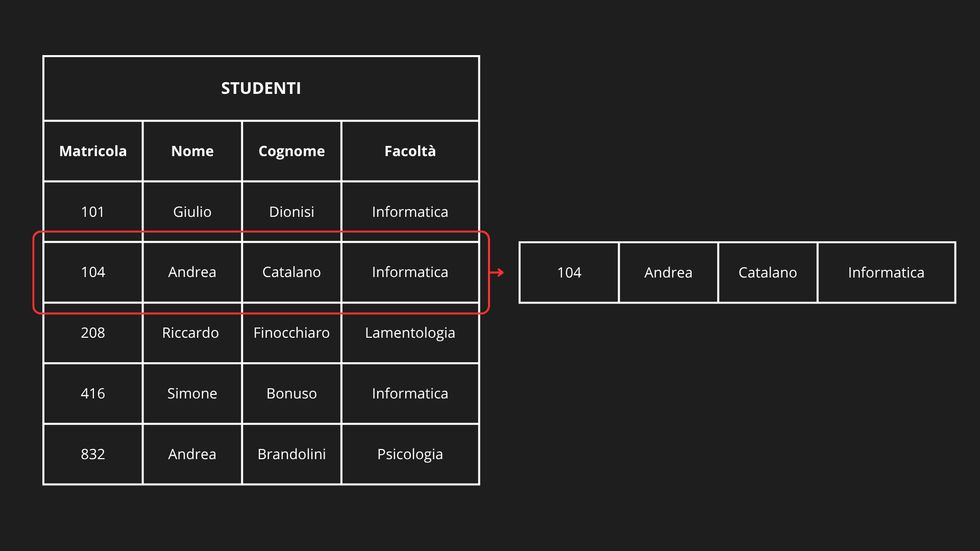Click matricola cell 832

point(93,454)
